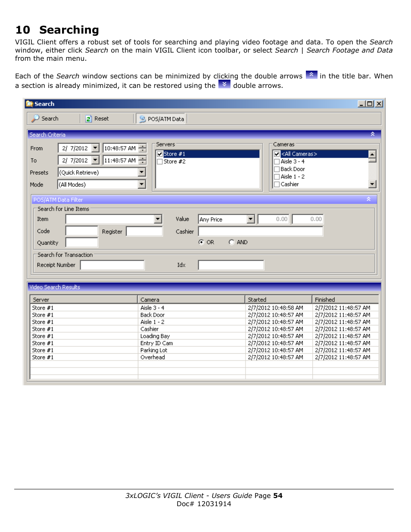The width and height of the screenshot is (411, 532).
Task: Toggle the POS/ATM Data toolbar button
Action: tap(162, 119)
